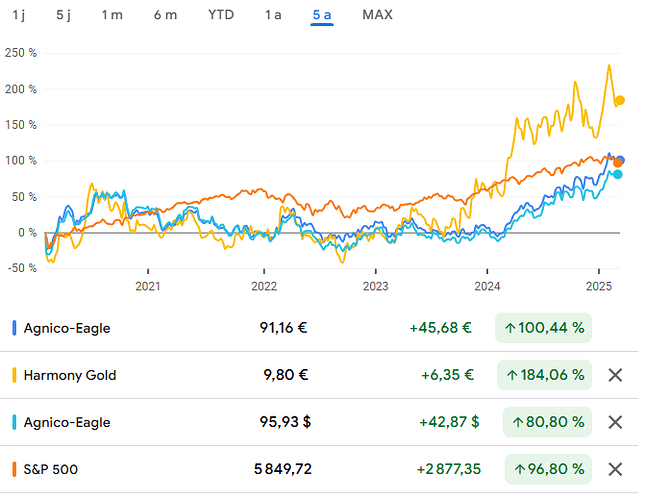
Task: Show the 1 m time range
Action: pyautogui.click(x=112, y=15)
